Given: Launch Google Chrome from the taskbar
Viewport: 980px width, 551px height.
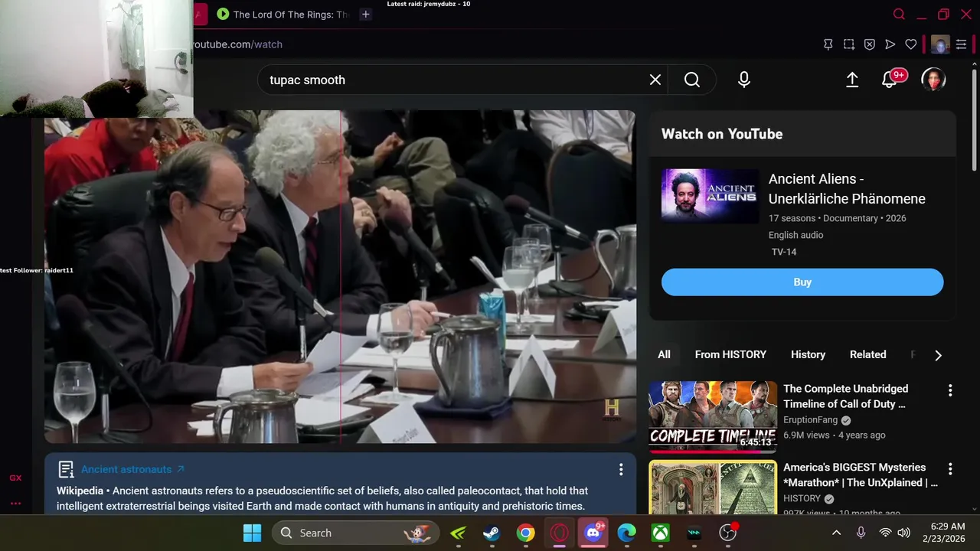Looking at the screenshot, I should pos(525,533).
